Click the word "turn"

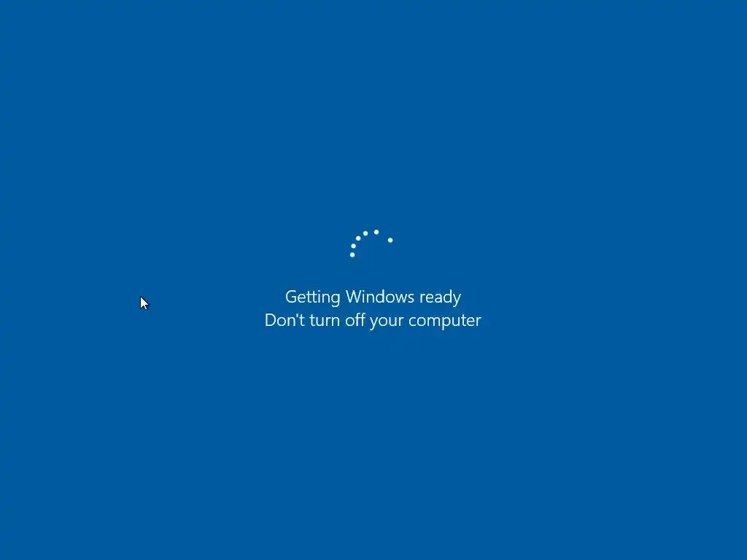[x=325, y=321]
